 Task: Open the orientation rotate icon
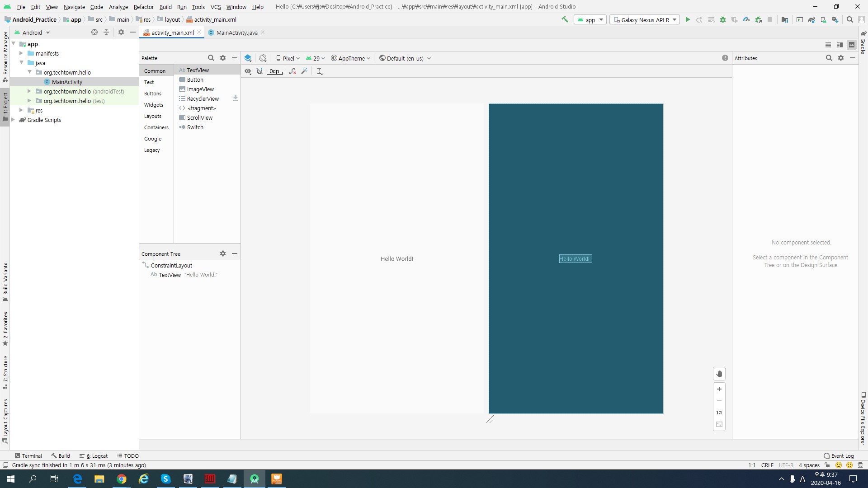point(263,58)
